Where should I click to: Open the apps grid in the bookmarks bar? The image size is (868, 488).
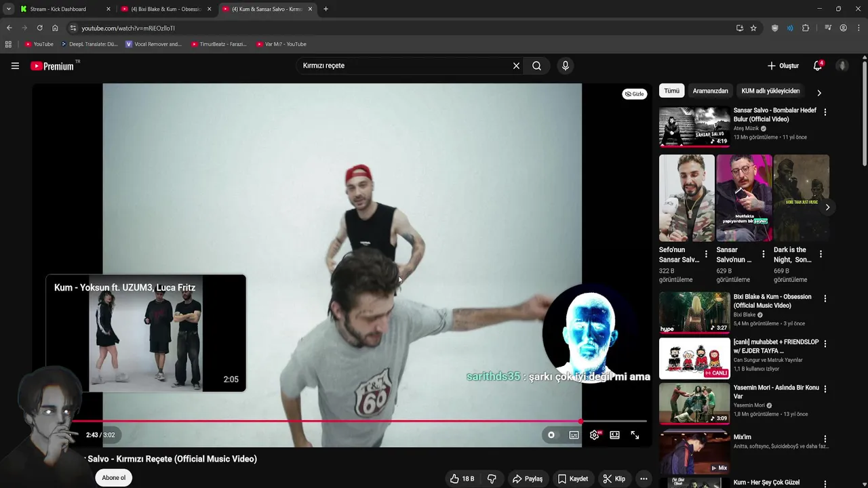point(8,44)
